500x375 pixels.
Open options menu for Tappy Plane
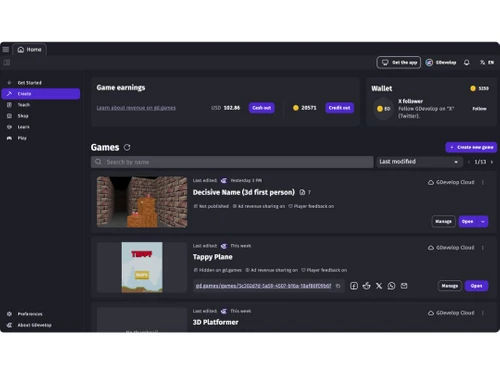click(483, 248)
